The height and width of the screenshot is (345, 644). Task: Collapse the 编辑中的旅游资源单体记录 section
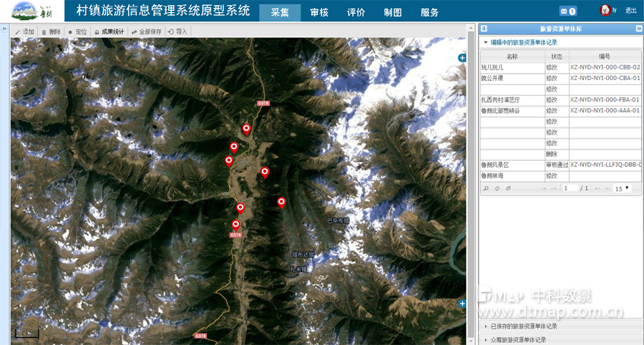pos(486,43)
